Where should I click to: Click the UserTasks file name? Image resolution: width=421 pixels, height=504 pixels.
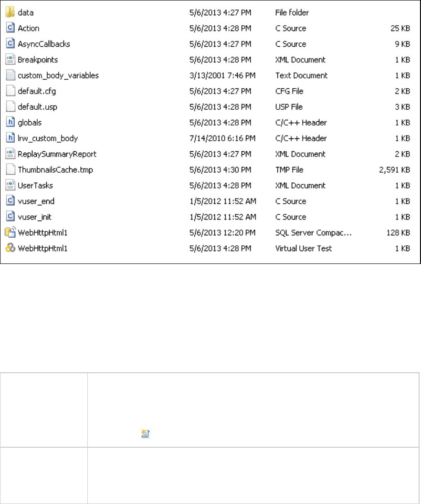point(35,186)
